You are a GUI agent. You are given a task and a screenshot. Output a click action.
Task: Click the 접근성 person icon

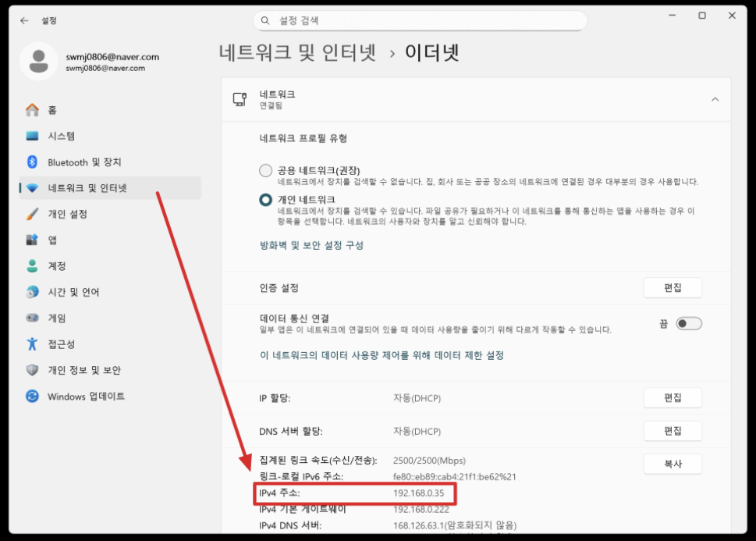pos(32,344)
